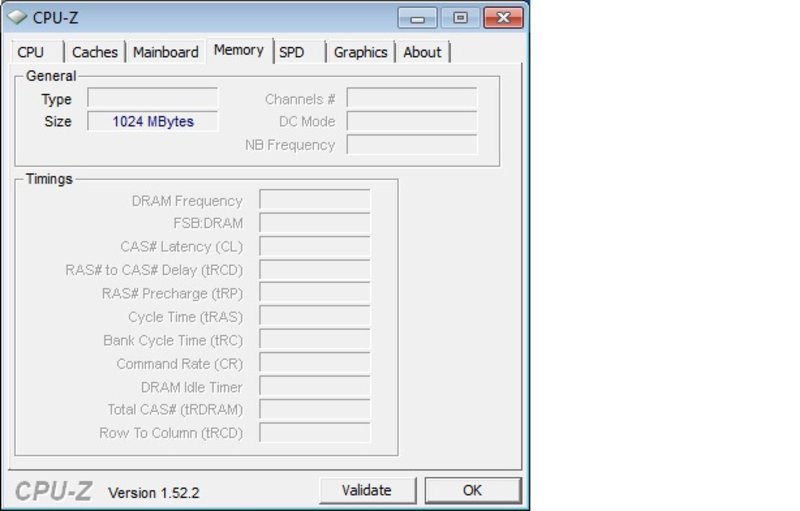Click the CPU-Z title bar icon
This screenshot has width=800, height=511.
pyautogui.click(x=17, y=17)
